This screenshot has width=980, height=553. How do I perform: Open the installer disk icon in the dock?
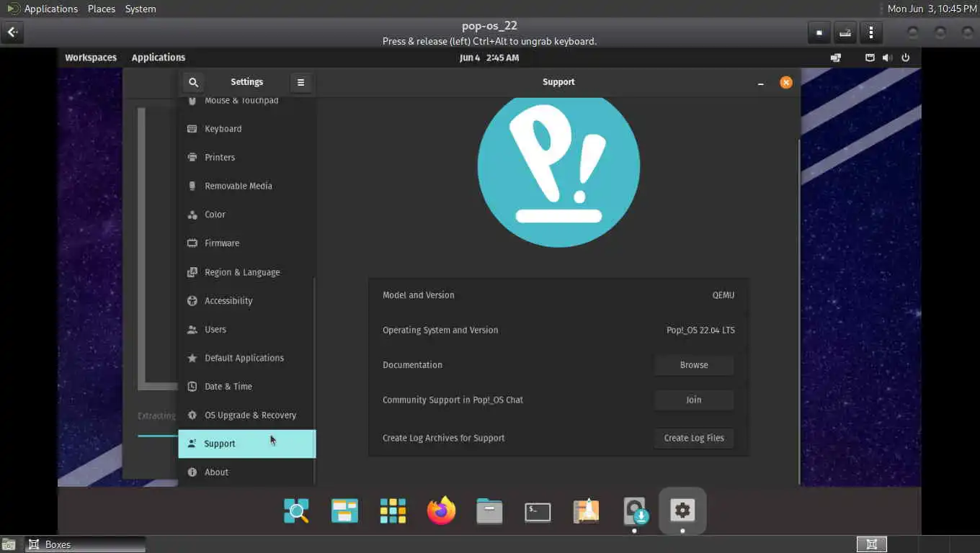pos(635,511)
